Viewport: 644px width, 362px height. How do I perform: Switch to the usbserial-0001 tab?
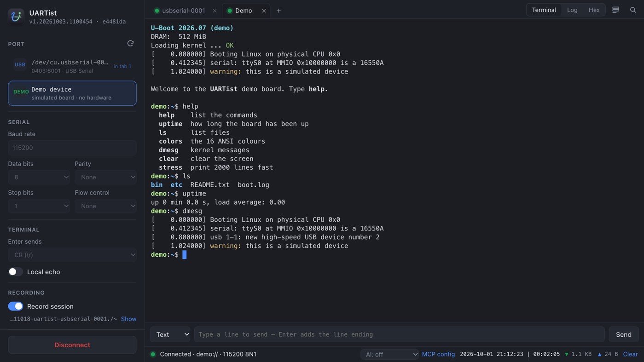(183, 11)
